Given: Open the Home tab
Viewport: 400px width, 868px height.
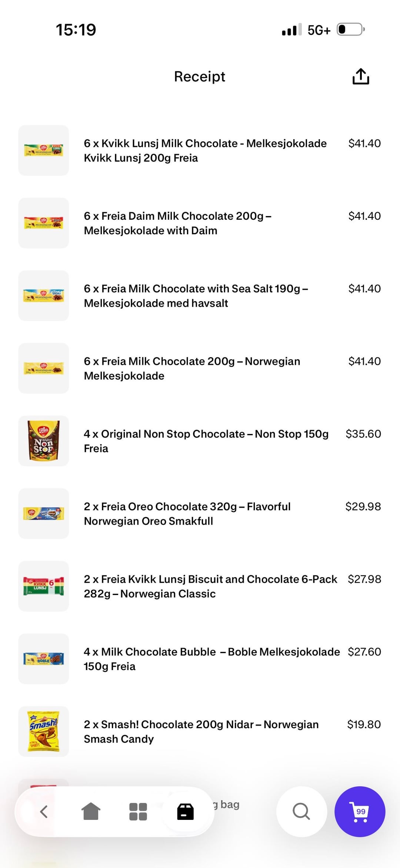Looking at the screenshot, I should pyautogui.click(x=91, y=812).
